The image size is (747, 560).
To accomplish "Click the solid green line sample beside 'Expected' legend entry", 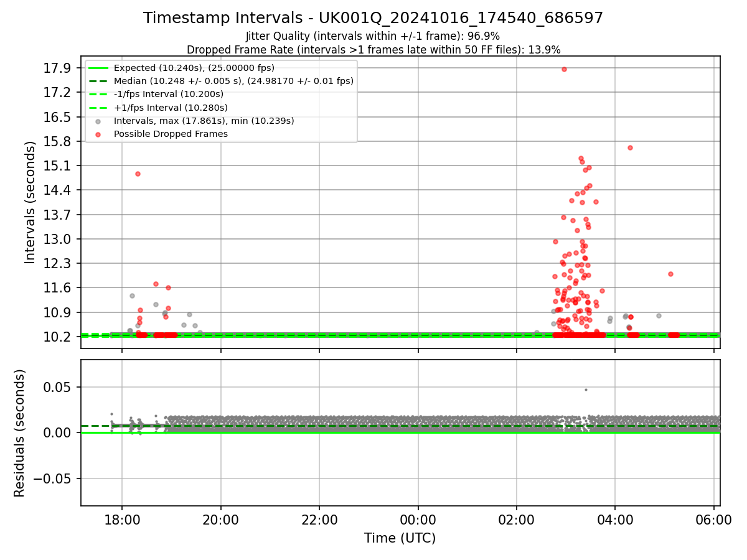I will pos(98,68).
